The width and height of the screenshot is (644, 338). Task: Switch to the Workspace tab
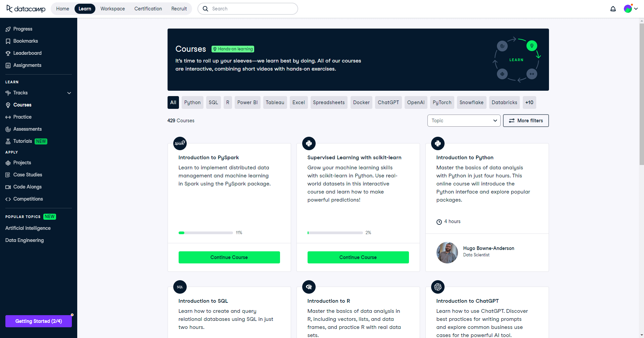[112, 9]
